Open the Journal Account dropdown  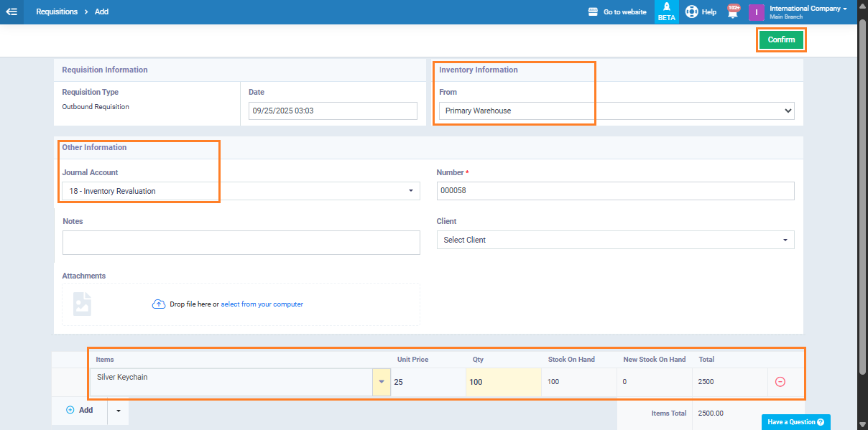[x=241, y=191]
